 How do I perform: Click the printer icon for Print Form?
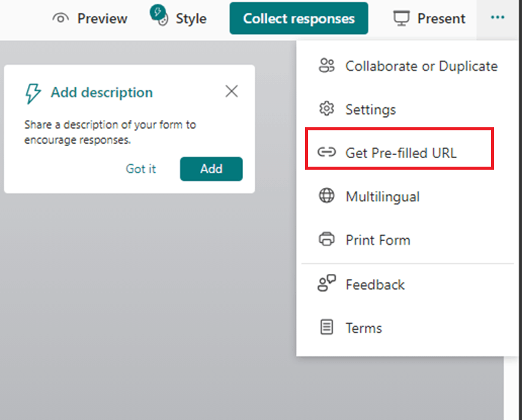click(x=327, y=239)
